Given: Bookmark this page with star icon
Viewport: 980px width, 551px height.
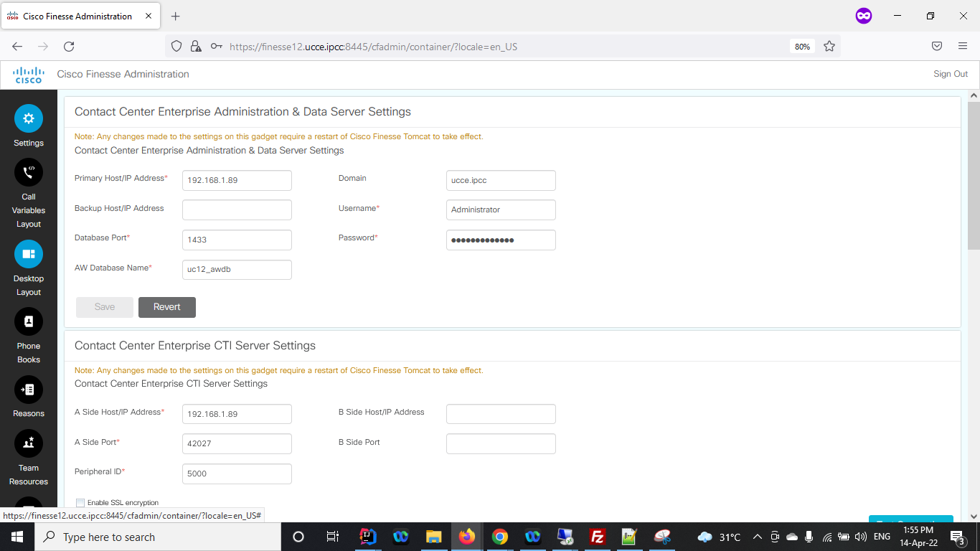Looking at the screenshot, I should pyautogui.click(x=829, y=47).
